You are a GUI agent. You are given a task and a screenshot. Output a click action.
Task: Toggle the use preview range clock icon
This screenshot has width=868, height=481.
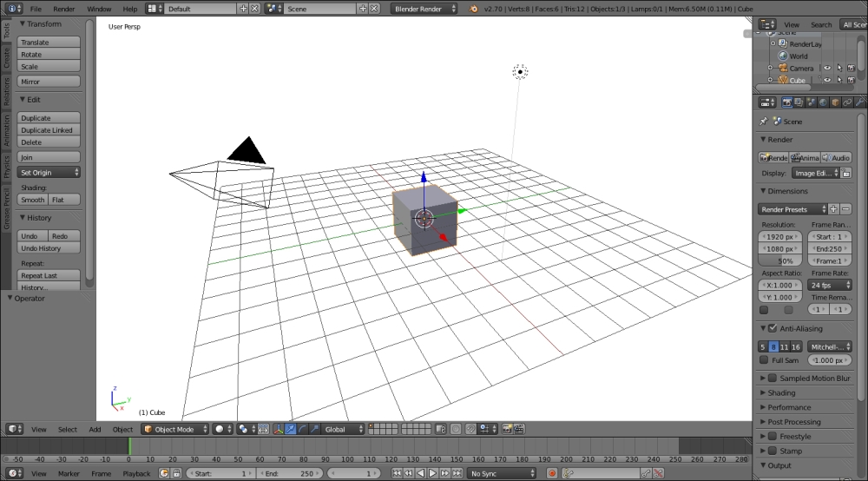(x=164, y=473)
